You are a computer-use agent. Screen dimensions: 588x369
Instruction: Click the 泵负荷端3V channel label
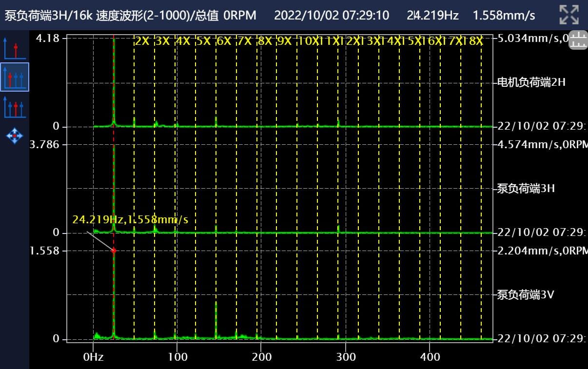(526, 294)
